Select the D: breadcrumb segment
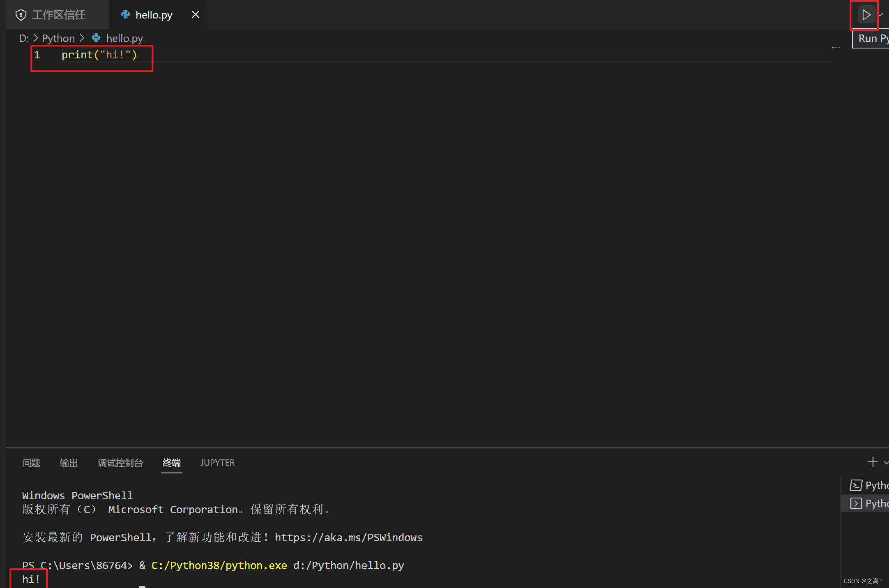Viewport: 889px width, 588px height. 24,38
